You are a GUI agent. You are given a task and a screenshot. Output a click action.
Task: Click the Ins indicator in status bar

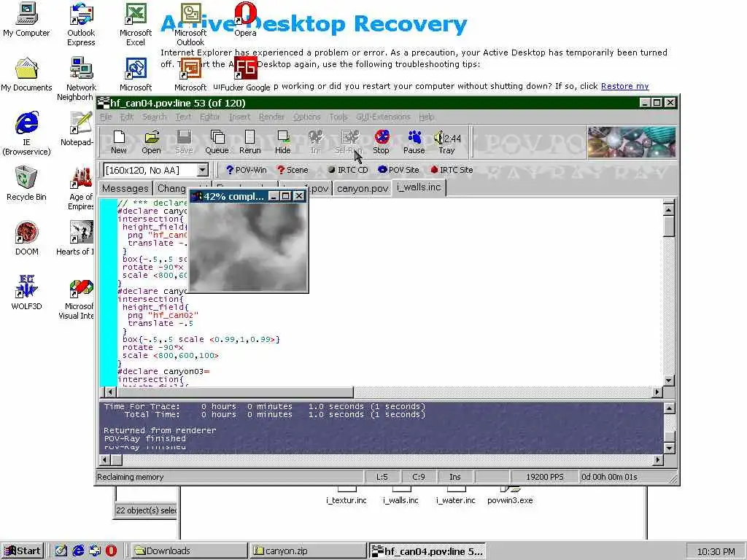[x=455, y=477]
